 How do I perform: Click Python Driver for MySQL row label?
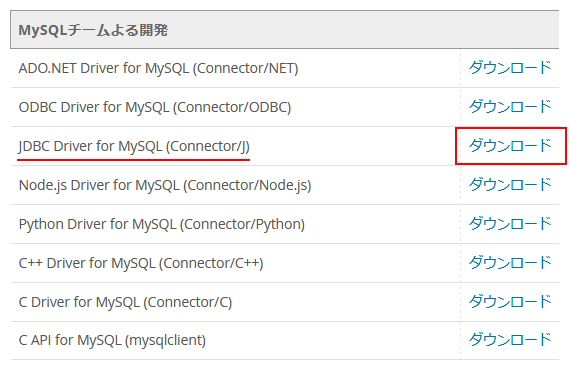(162, 224)
